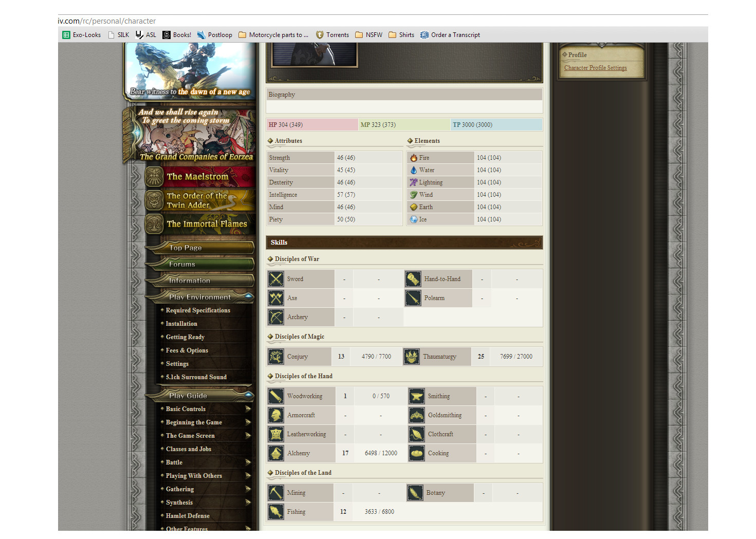
Task: Click the dawn of a new age banner
Action: 189,71
